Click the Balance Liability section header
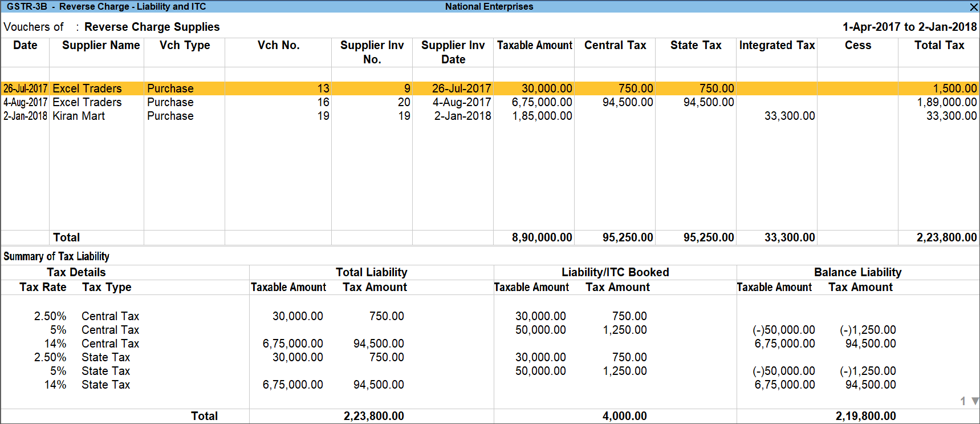The image size is (980, 424). (x=857, y=272)
